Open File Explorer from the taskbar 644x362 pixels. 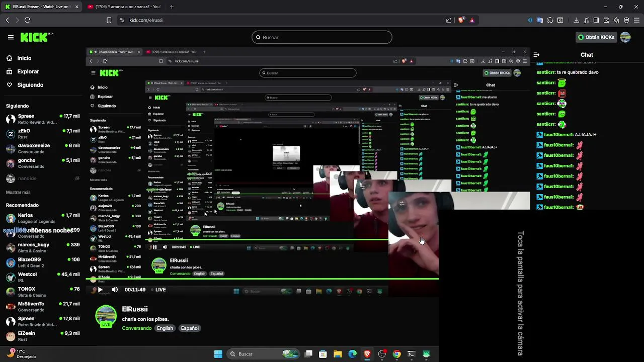point(338,354)
